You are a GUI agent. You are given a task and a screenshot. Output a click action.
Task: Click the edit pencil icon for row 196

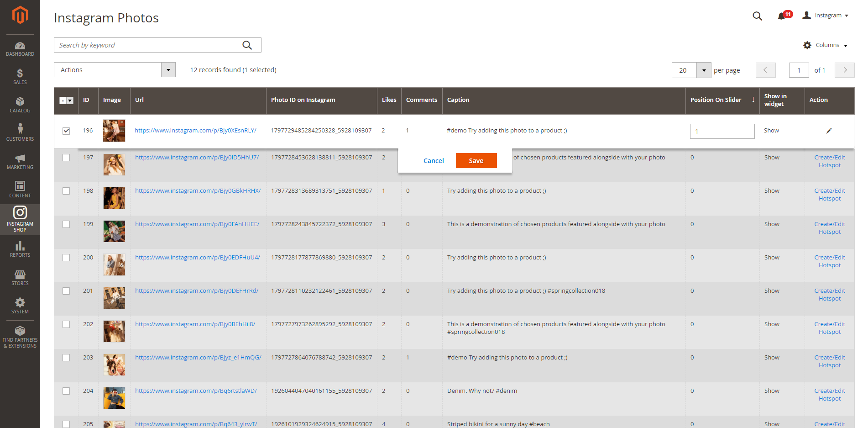829,131
